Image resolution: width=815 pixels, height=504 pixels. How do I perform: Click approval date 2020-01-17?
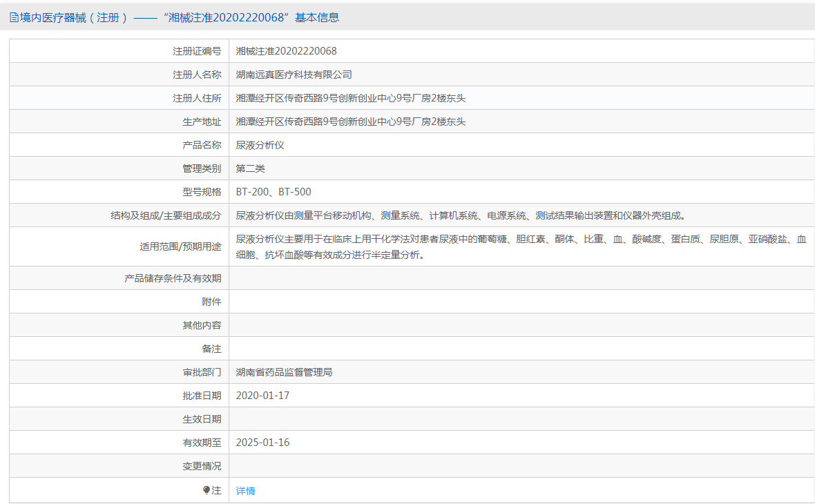[x=262, y=396]
